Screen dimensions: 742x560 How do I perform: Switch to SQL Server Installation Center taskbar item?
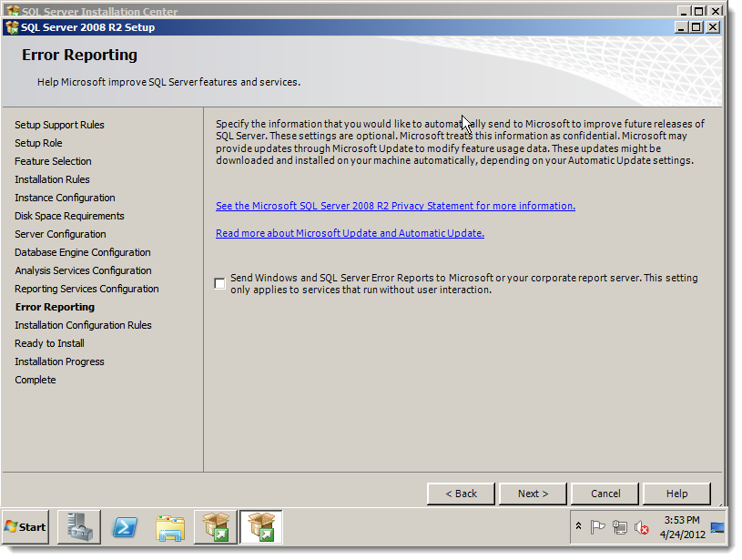(216, 527)
